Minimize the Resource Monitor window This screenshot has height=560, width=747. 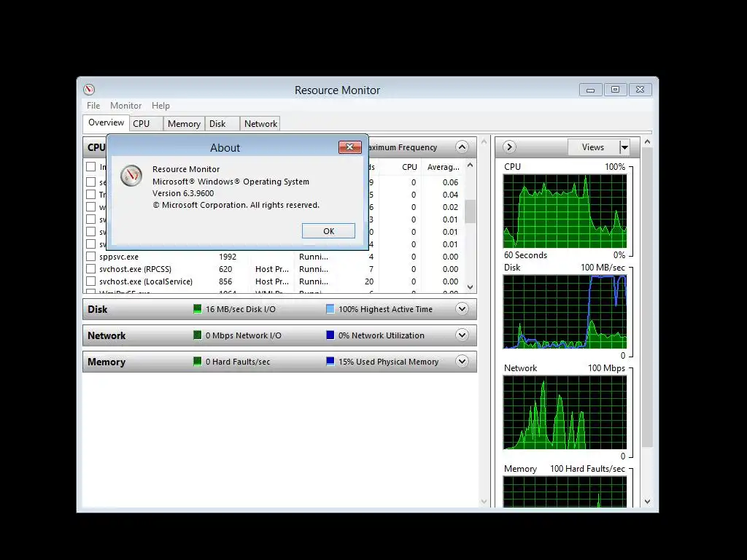point(590,90)
